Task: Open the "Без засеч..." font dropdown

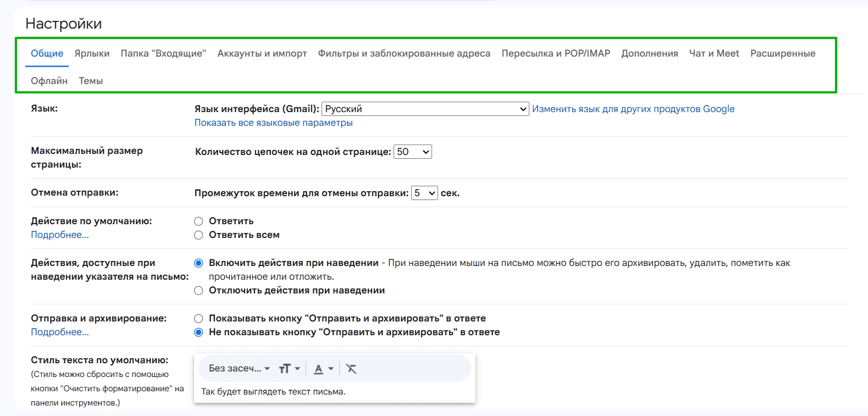Action: point(239,369)
